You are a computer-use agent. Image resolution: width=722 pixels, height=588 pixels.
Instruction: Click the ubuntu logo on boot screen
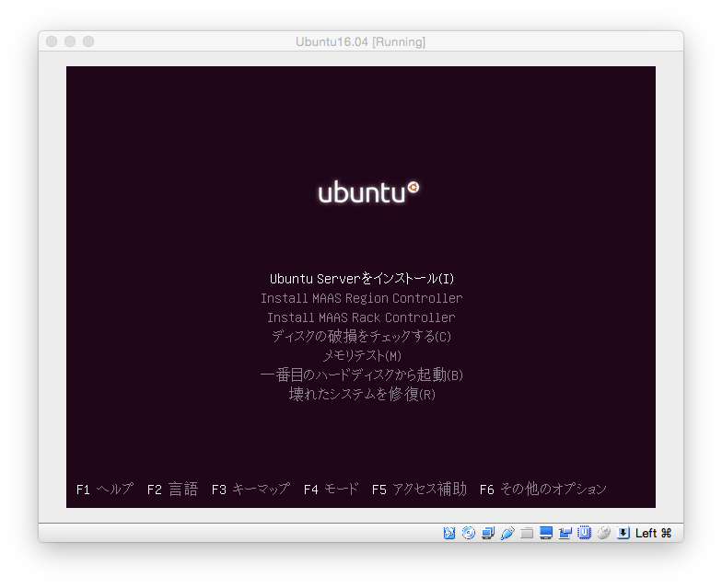pyautogui.click(x=368, y=192)
